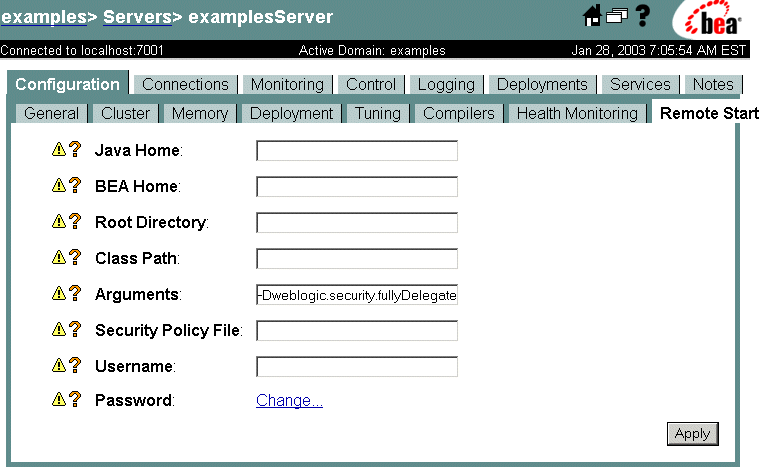Focus the Username text field
The height and width of the screenshot is (470, 765).
coord(357,367)
